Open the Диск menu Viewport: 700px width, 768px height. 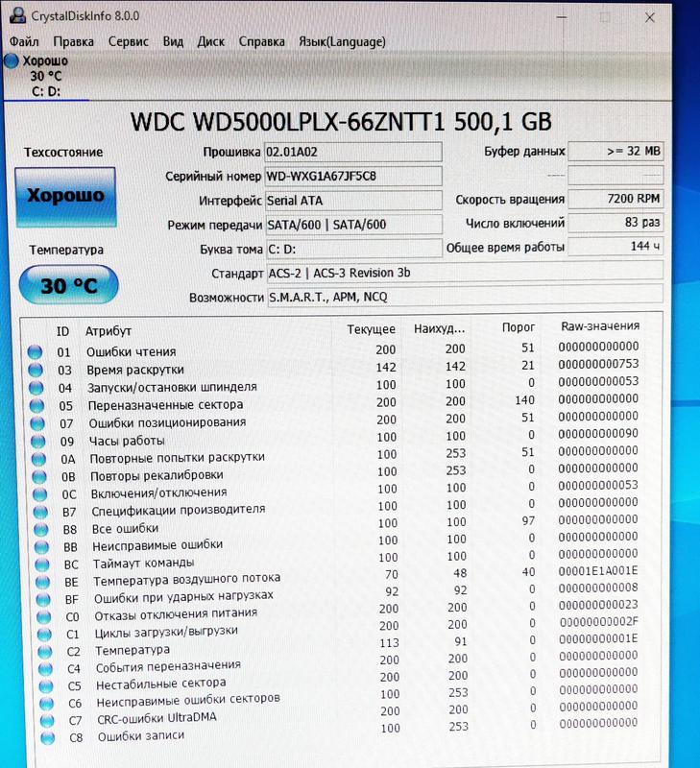pyautogui.click(x=210, y=41)
